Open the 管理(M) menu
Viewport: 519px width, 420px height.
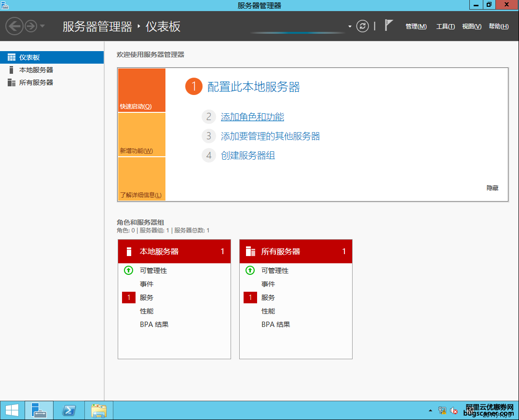click(416, 27)
